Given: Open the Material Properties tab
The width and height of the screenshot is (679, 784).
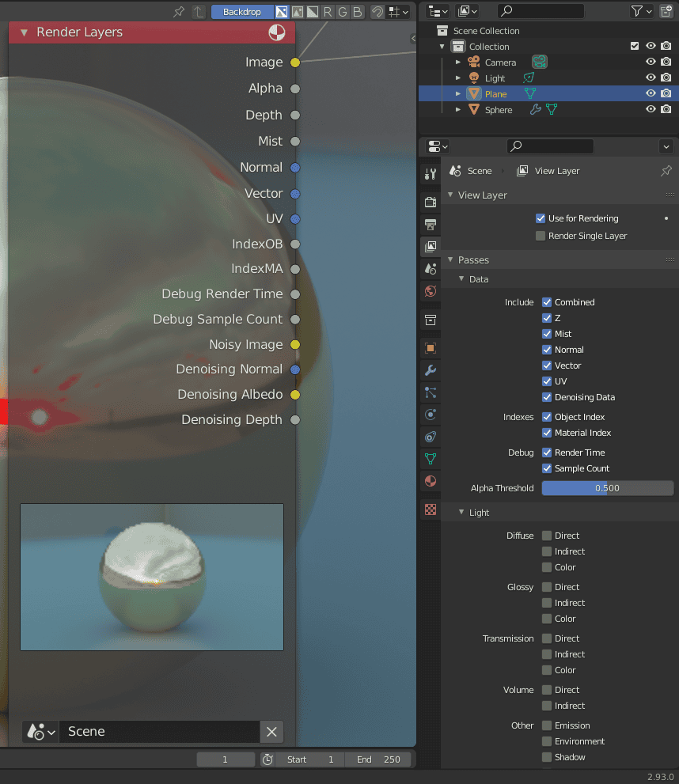Looking at the screenshot, I should (x=430, y=480).
